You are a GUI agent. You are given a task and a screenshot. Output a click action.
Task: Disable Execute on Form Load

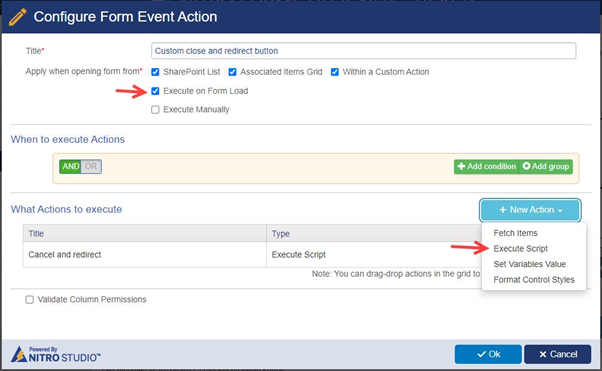[155, 91]
